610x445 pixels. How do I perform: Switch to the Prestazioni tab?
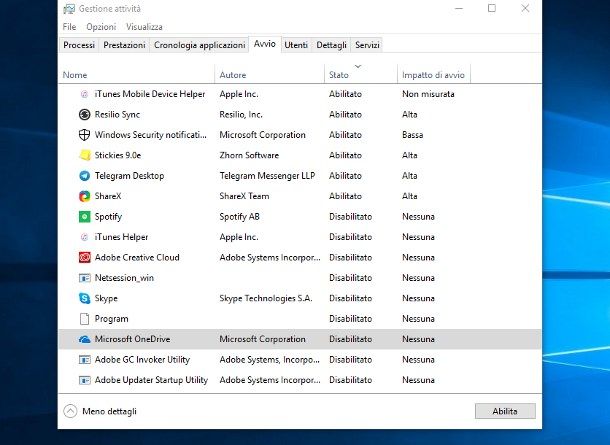click(x=124, y=45)
